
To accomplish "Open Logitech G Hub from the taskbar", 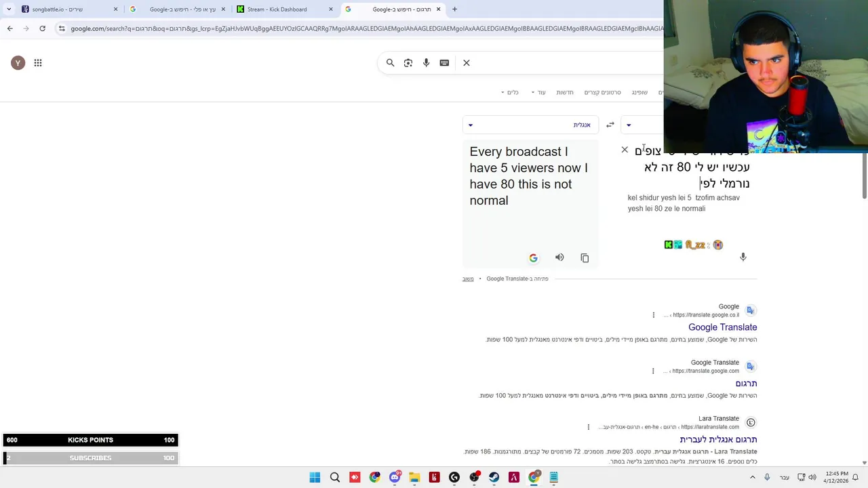I will click(454, 477).
